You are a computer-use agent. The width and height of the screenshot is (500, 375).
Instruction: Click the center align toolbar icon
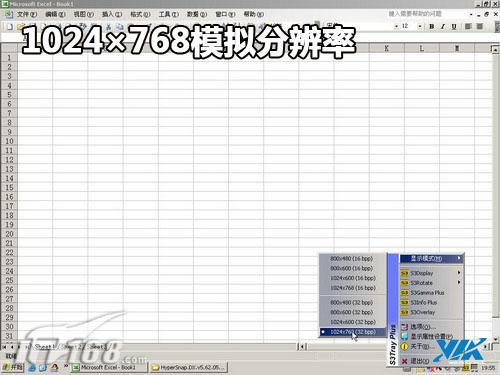click(x=480, y=26)
